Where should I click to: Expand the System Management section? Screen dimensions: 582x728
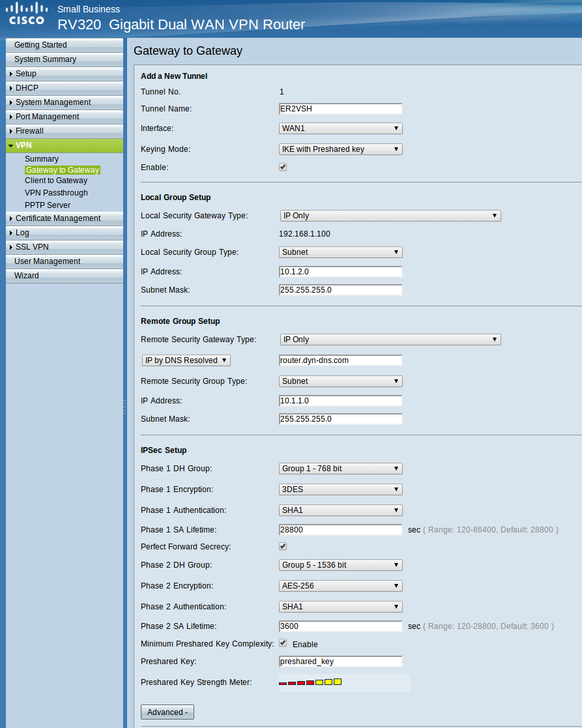pos(65,102)
